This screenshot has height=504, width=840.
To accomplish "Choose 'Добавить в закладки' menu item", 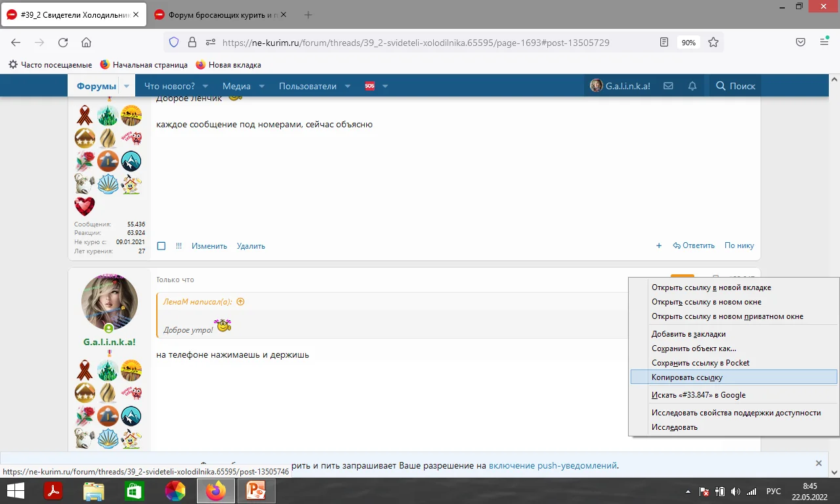I will click(734, 334).
